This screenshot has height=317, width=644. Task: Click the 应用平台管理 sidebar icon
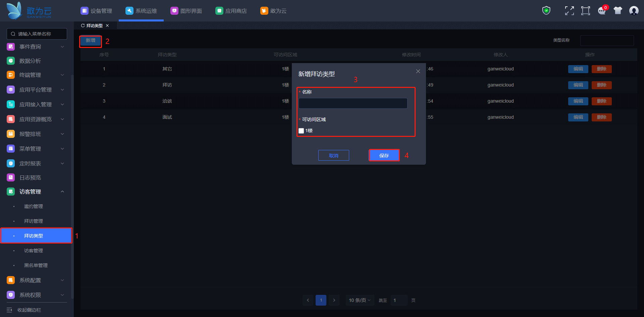click(x=11, y=90)
